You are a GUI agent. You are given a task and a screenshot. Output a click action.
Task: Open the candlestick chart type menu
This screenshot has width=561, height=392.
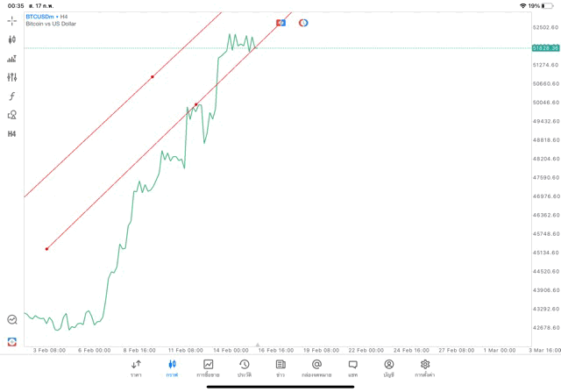point(11,39)
